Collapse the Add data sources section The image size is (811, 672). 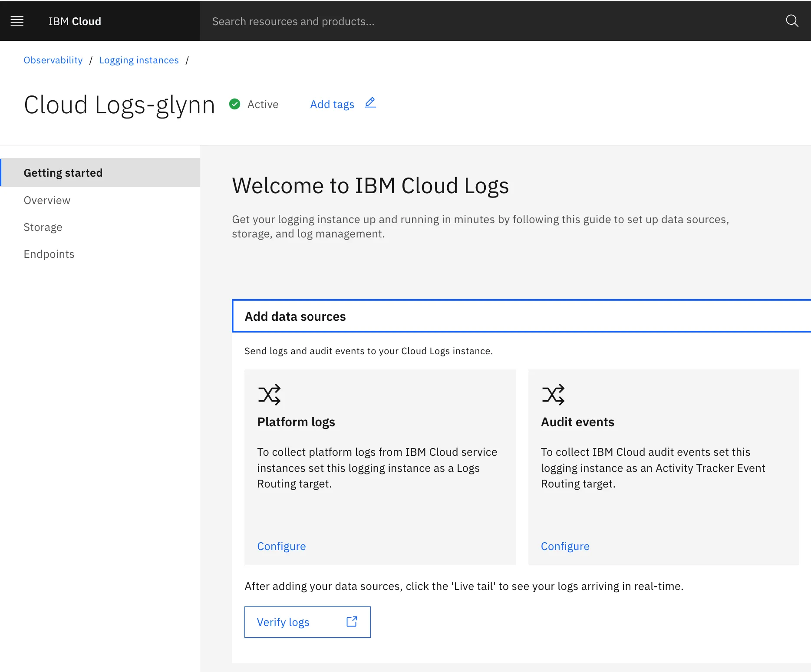pyautogui.click(x=521, y=316)
